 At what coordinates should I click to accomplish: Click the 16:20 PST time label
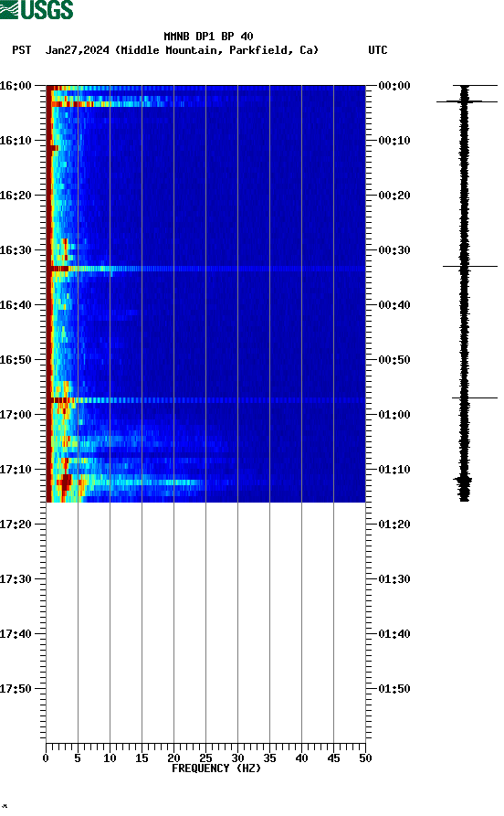[x=16, y=196]
